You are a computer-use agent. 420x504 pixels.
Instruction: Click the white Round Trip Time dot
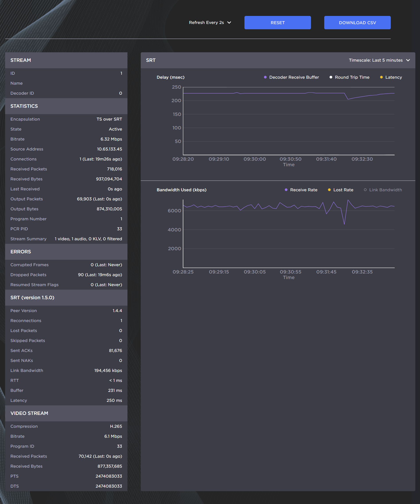331,77
